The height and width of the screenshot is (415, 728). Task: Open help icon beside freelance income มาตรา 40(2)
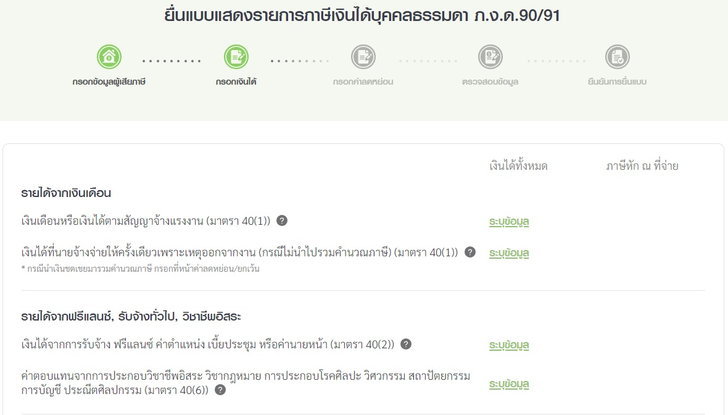pyautogui.click(x=405, y=344)
